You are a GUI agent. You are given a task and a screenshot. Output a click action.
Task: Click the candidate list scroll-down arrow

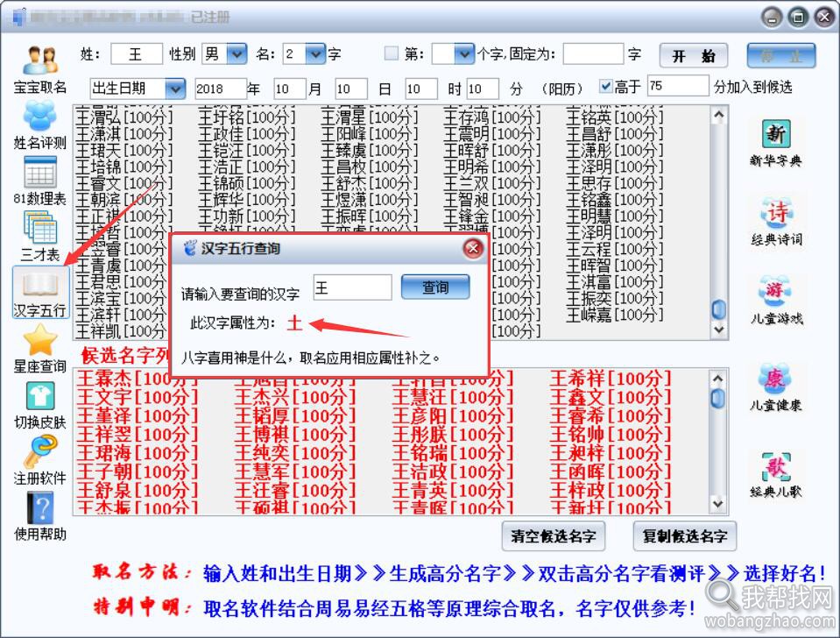[718, 503]
